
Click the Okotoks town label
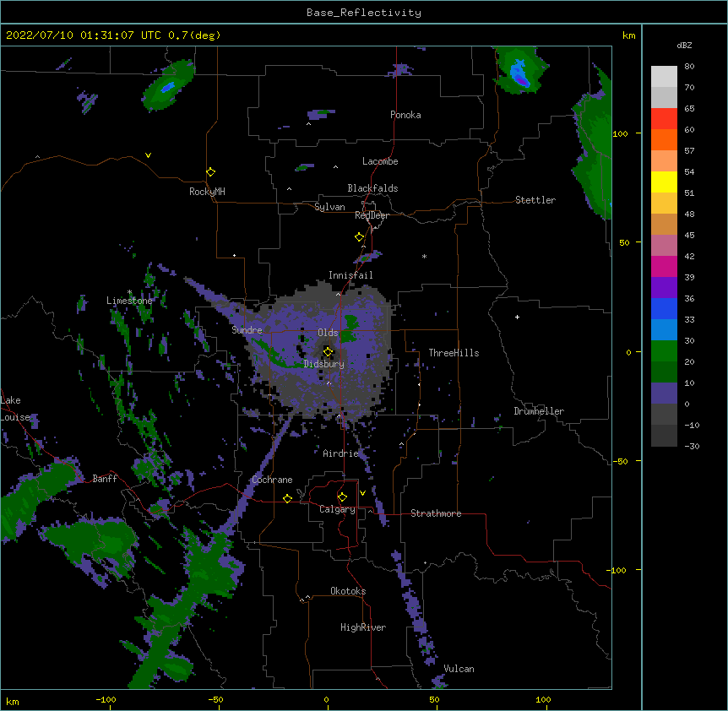coord(348,591)
